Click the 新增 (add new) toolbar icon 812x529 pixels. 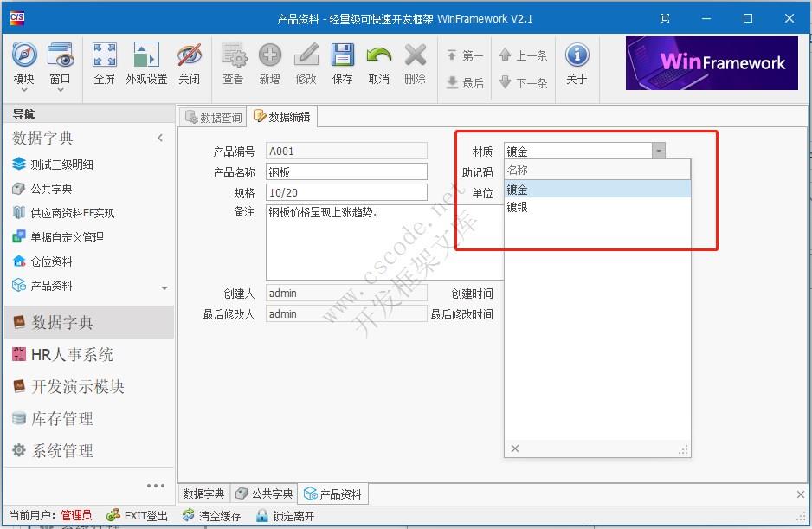pos(269,63)
